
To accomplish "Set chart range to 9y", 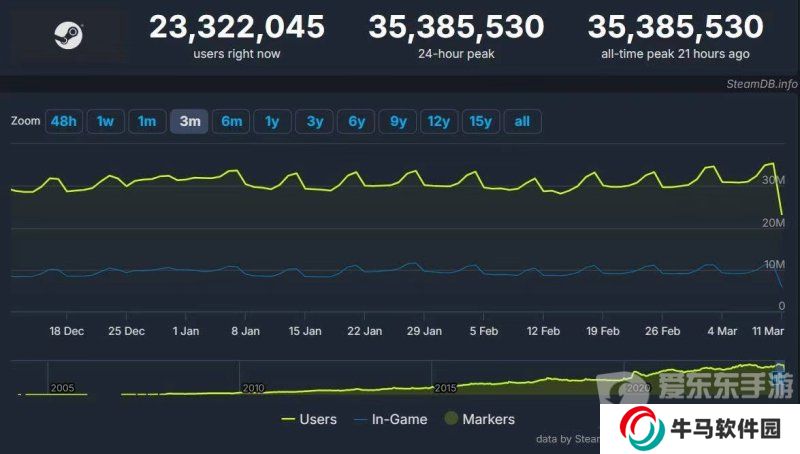I will click(x=398, y=122).
